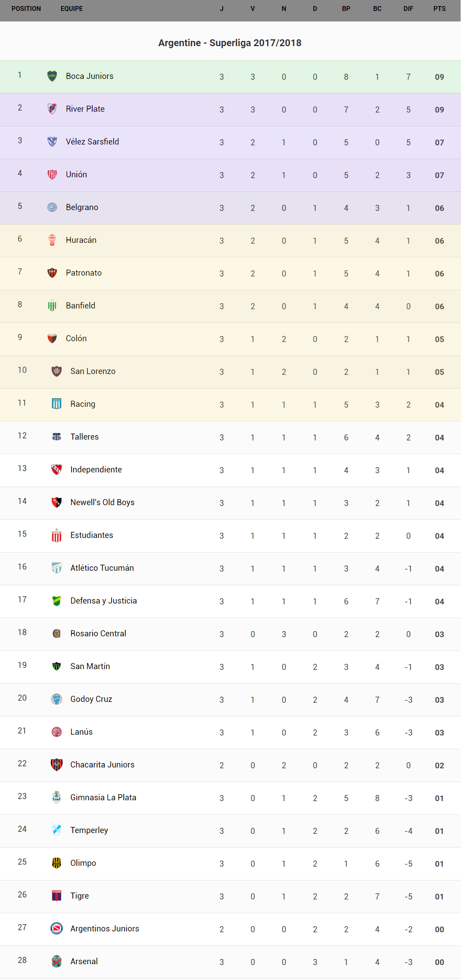Open the Newell's Old Boys link
This screenshot has height=980, width=461.
[102, 502]
